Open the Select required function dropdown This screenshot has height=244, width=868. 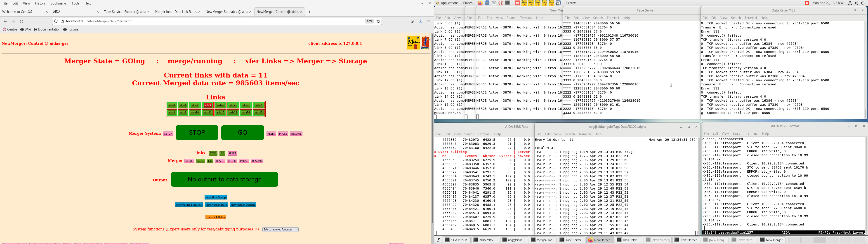(280, 230)
